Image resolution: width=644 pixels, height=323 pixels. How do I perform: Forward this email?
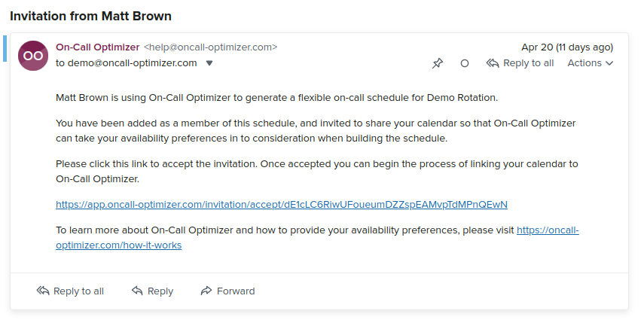(227, 291)
